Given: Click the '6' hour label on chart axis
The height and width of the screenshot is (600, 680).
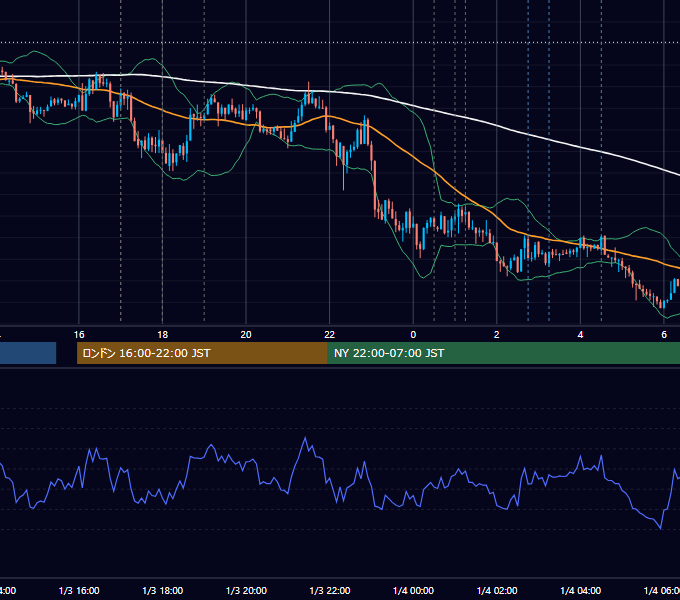Looking at the screenshot, I should click(x=664, y=335).
